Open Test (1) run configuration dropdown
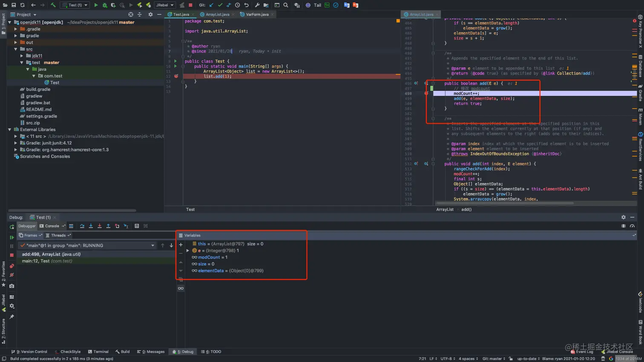This screenshot has height=362, width=644. 75,5
